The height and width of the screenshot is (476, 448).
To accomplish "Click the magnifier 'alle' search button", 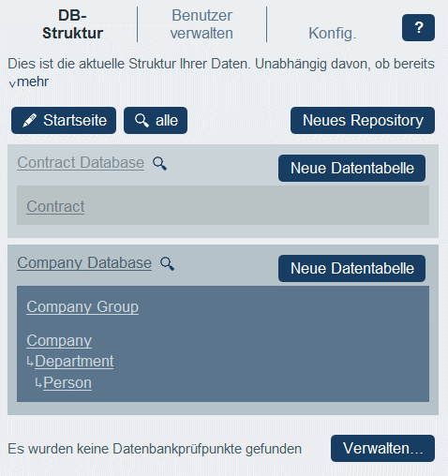I will pyautogui.click(x=156, y=121).
